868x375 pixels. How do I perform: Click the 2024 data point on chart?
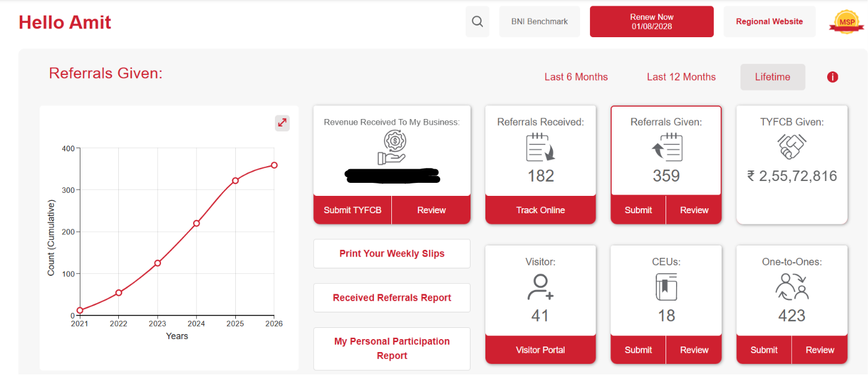pos(196,223)
